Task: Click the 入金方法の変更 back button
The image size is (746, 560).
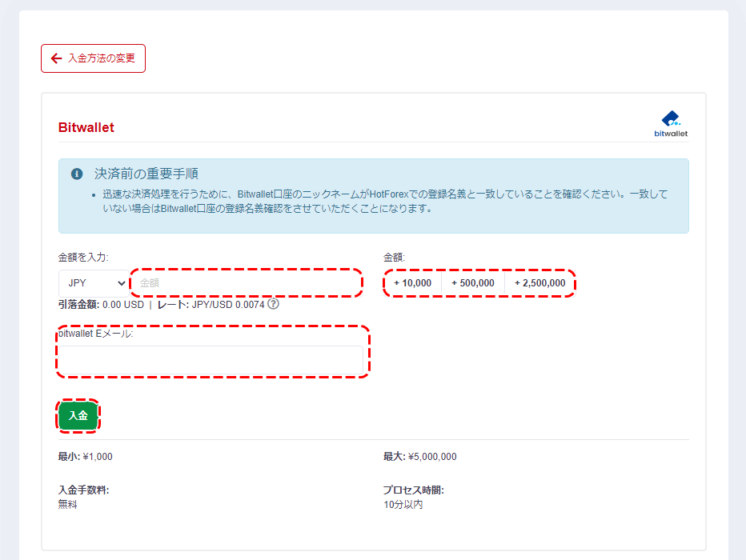Action: point(93,58)
